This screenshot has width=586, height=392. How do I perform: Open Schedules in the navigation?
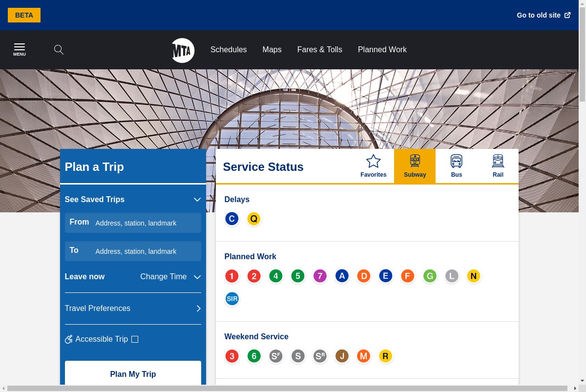229,49
